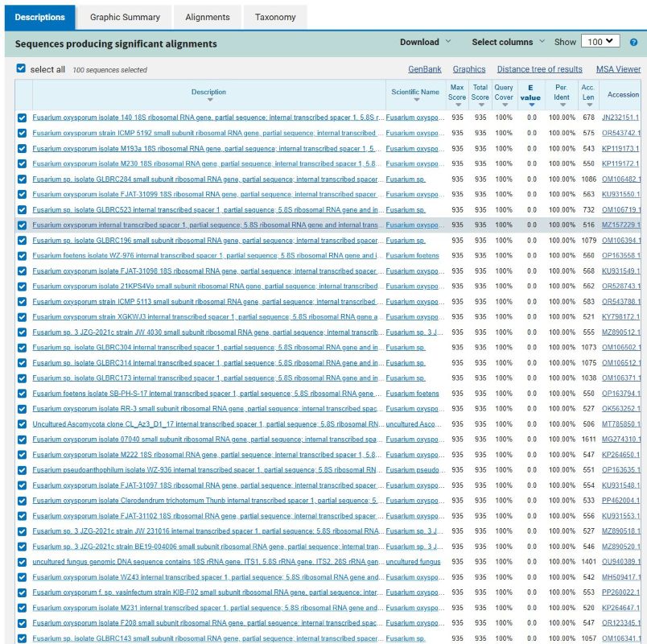Click the Distance tree of results link
The height and width of the screenshot is (644, 647).
click(x=539, y=70)
